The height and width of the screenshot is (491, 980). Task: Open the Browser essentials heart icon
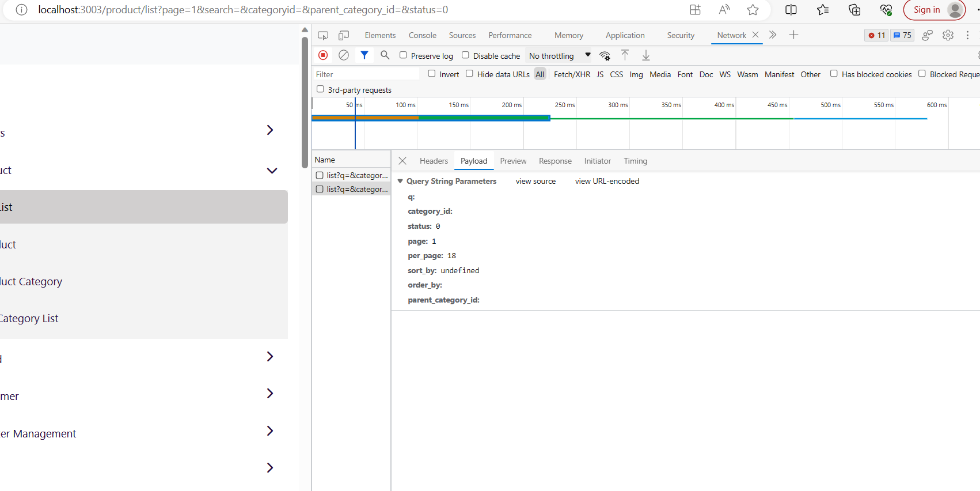coord(886,10)
